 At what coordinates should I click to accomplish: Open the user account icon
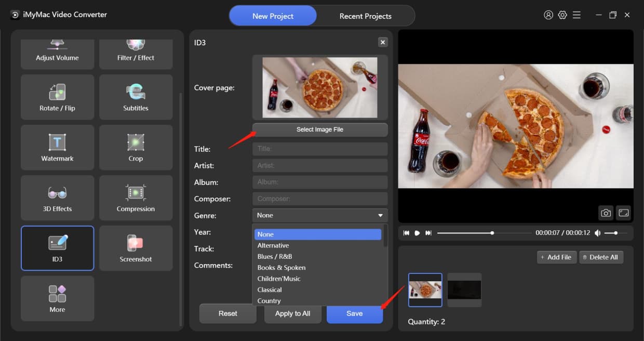tap(548, 15)
